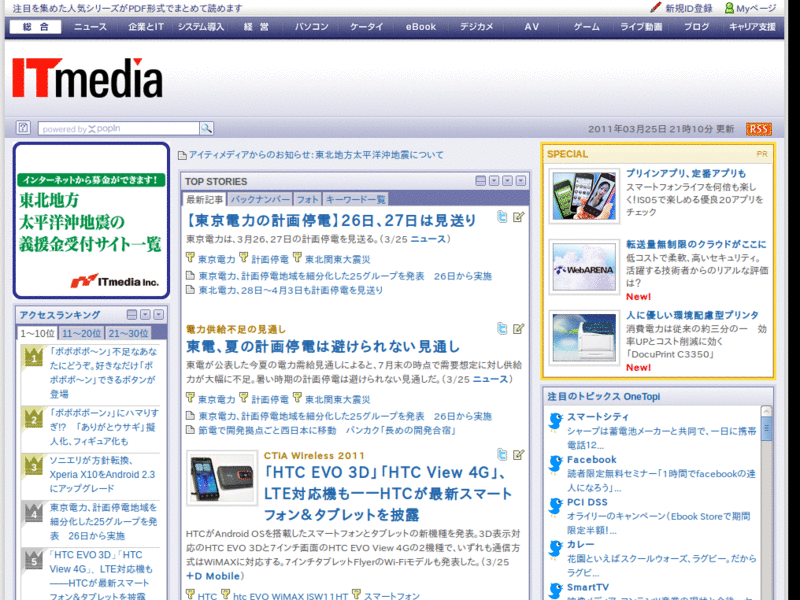Open the 転送量無制限のクラウドがここに link
The width and height of the screenshot is (800, 600).
[x=696, y=244]
